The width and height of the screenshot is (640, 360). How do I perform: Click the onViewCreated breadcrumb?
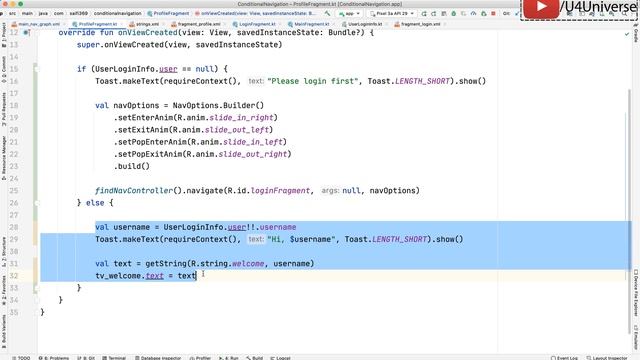[x=256, y=13]
